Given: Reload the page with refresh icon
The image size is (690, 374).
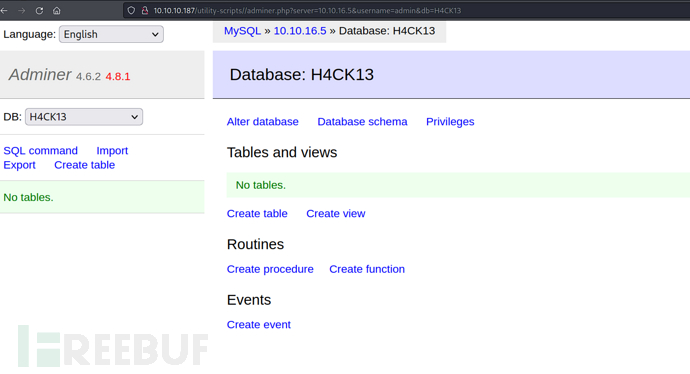Looking at the screenshot, I should coord(39,11).
